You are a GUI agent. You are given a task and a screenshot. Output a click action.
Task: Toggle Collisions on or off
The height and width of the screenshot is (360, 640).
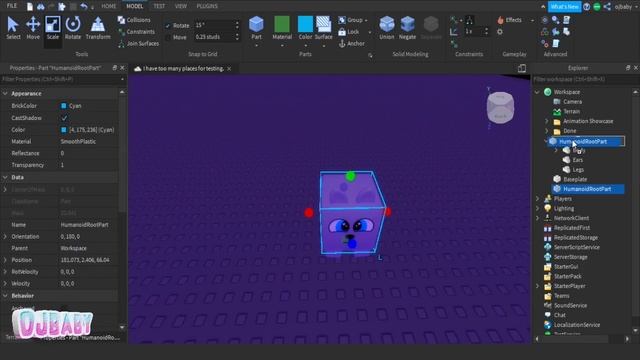[x=134, y=20]
